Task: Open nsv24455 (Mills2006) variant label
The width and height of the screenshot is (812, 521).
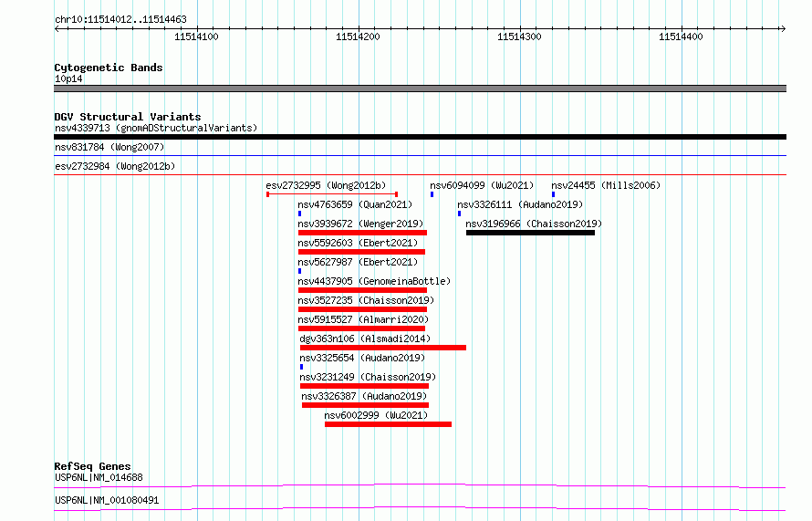Action: click(606, 185)
